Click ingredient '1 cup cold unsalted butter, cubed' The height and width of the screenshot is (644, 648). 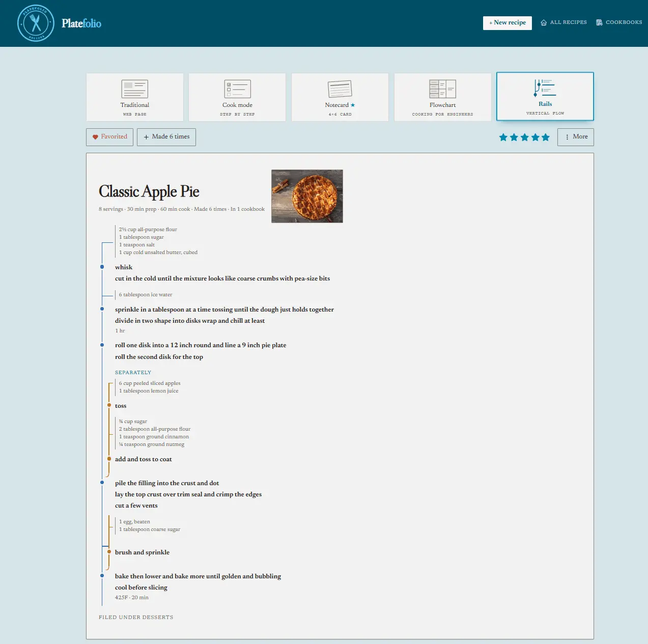pos(158,253)
